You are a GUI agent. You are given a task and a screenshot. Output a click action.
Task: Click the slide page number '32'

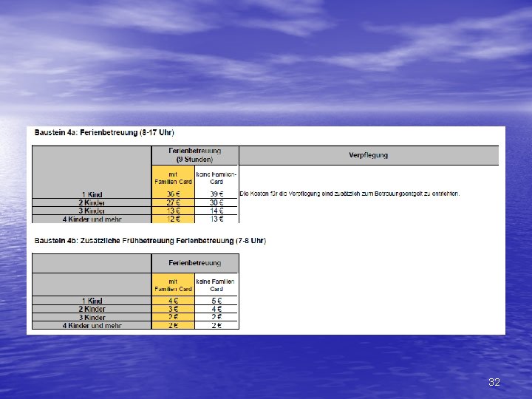click(x=494, y=382)
